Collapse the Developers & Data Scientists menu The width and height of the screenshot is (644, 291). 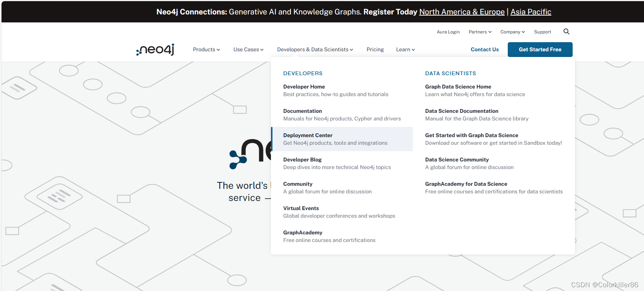[x=315, y=49]
